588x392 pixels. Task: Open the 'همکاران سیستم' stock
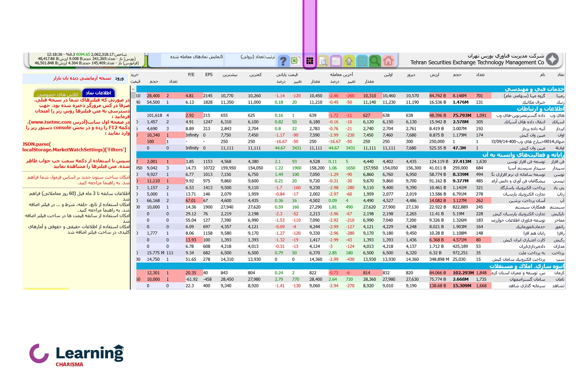tap(530, 207)
